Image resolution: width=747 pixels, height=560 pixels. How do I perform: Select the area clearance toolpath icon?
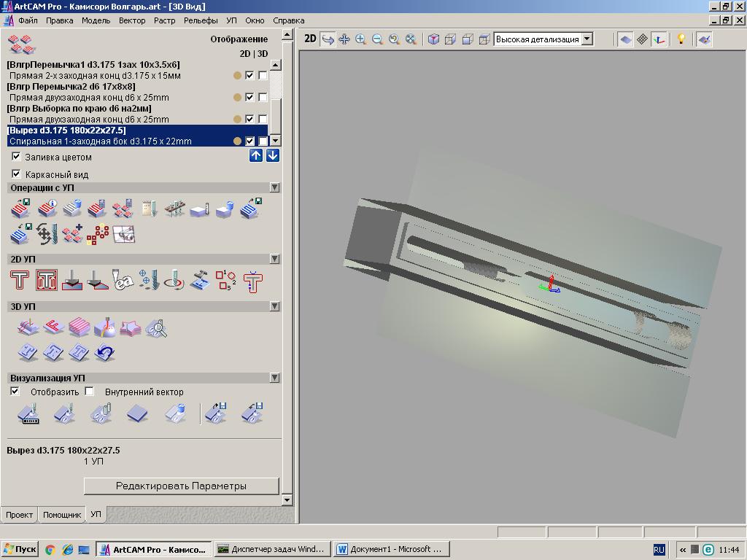tap(47, 281)
